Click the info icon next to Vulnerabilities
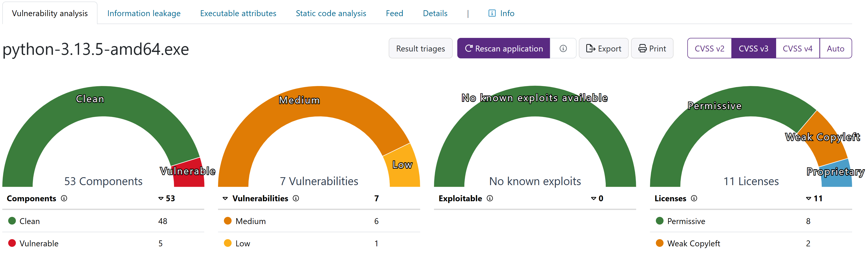Image resolution: width=868 pixels, height=254 pixels. pyautogui.click(x=296, y=198)
